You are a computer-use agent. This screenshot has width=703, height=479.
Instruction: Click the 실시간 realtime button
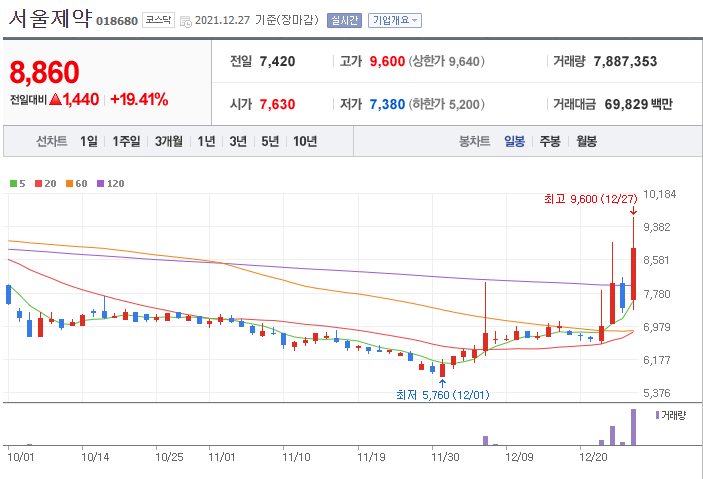pos(344,20)
